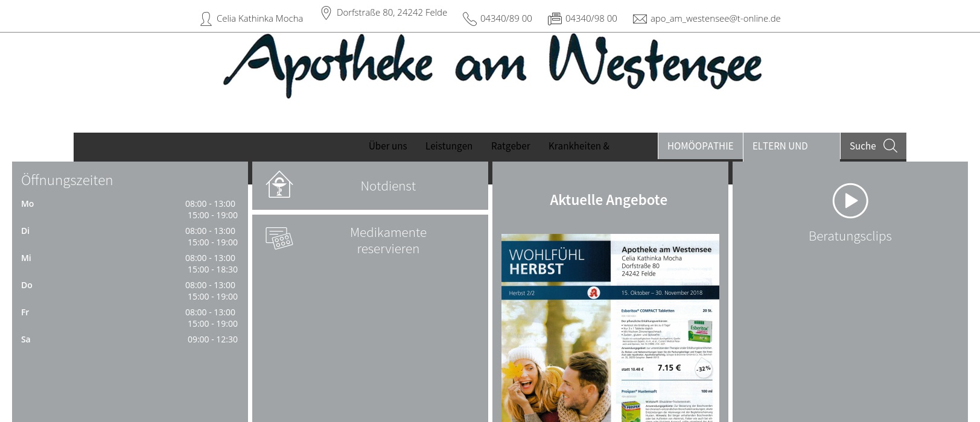Click the person icon beside Celia Kathinka Mocha
Image resolution: width=980 pixels, height=422 pixels.
[x=206, y=19]
